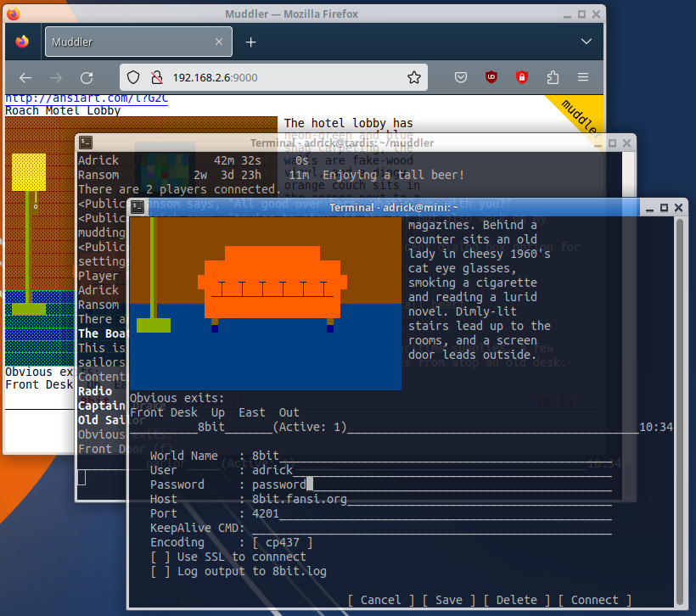
Task: Open a new Firefox tab
Action: coord(250,42)
